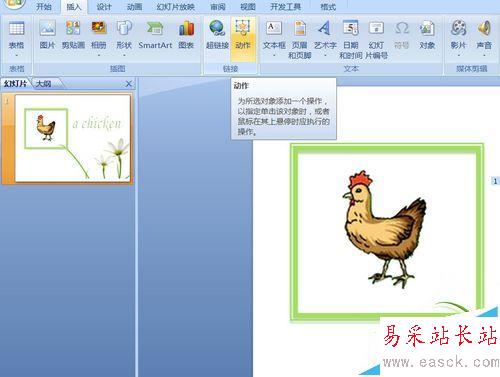The height and width of the screenshot is (377, 500).
Task: Expand the 相册 dropdown arrow
Action: pyautogui.click(x=99, y=55)
